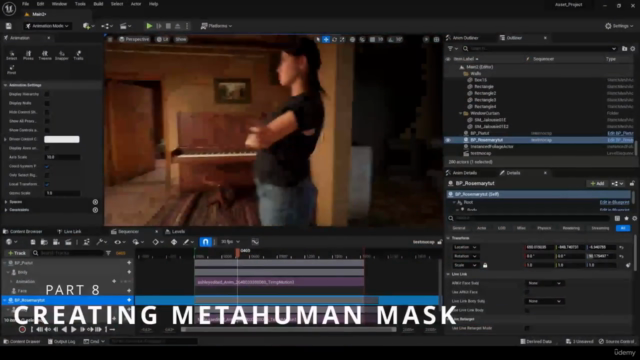Select the translate gizmo in viewport toolbar
Screen dimensions: 640x360
click(x=326, y=40)
